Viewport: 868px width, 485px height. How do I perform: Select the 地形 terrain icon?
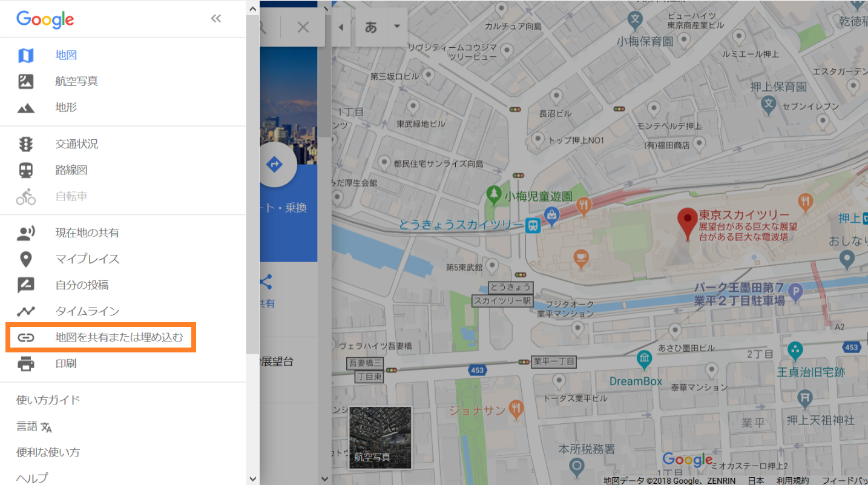point(25,108)
